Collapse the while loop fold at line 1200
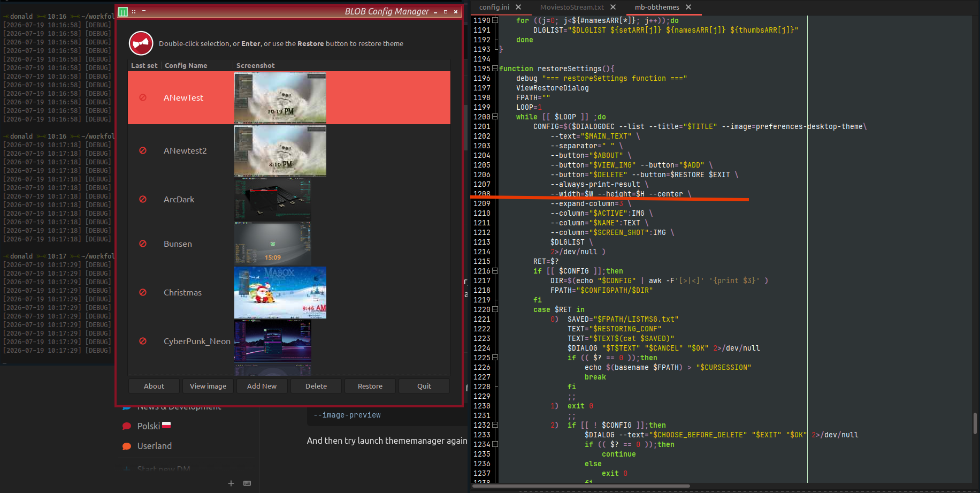 click(495, 117)
